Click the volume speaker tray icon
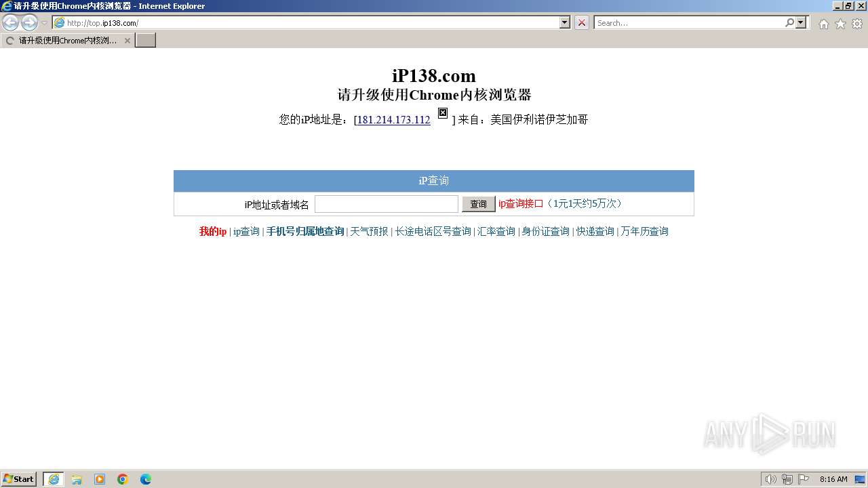Viewport: 868px width, 488px height. [x=770, y=479]
